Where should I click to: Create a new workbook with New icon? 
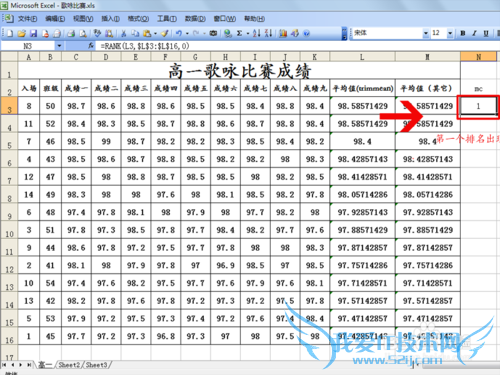[10, 33]
